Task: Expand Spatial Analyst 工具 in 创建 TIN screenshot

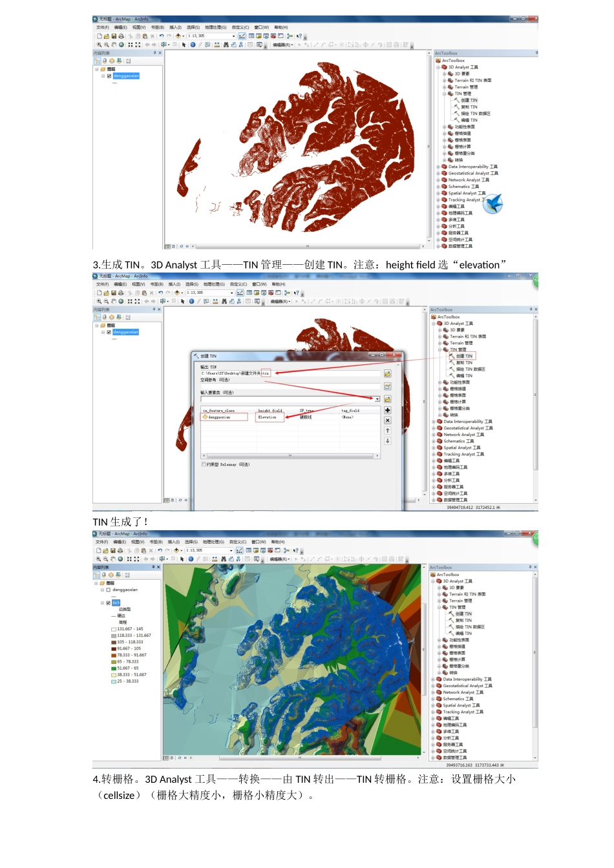Action: [433, 448]
